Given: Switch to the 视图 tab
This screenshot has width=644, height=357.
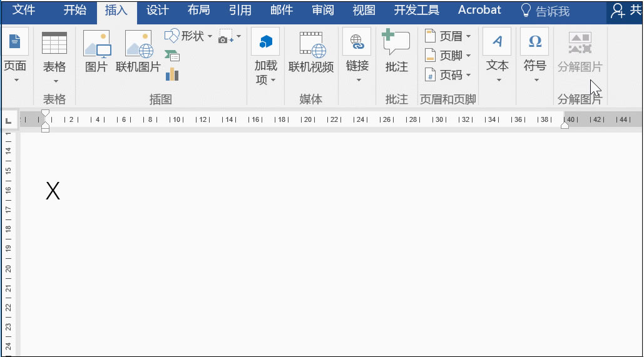Looking at the screenshot, I should coord(364,10).
